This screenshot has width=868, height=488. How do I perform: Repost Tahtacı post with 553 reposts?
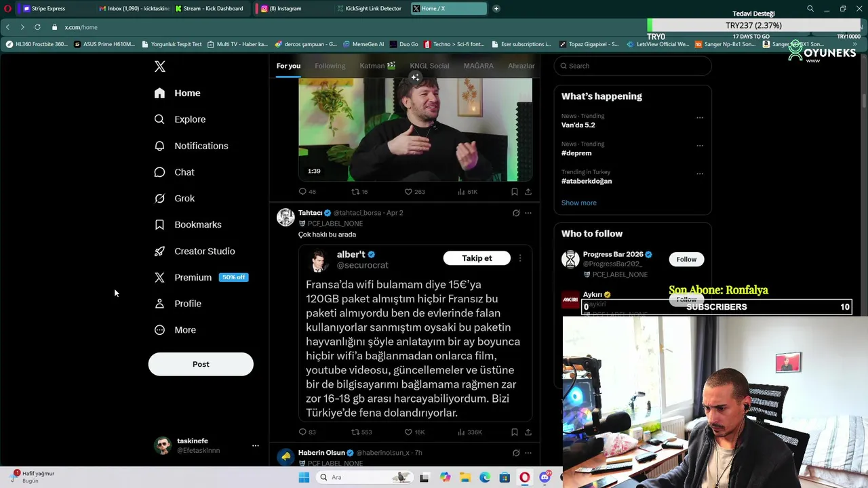tap(361, 432)
